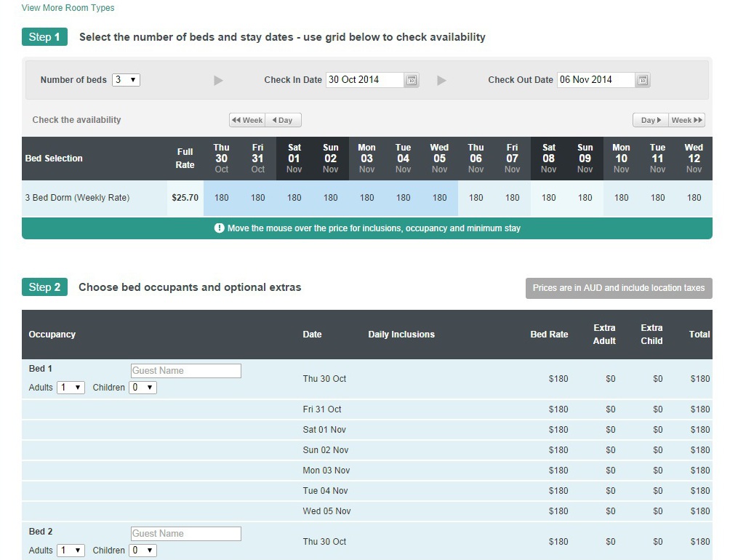
Task: Go back one week in availability
Action: [247, 120]
